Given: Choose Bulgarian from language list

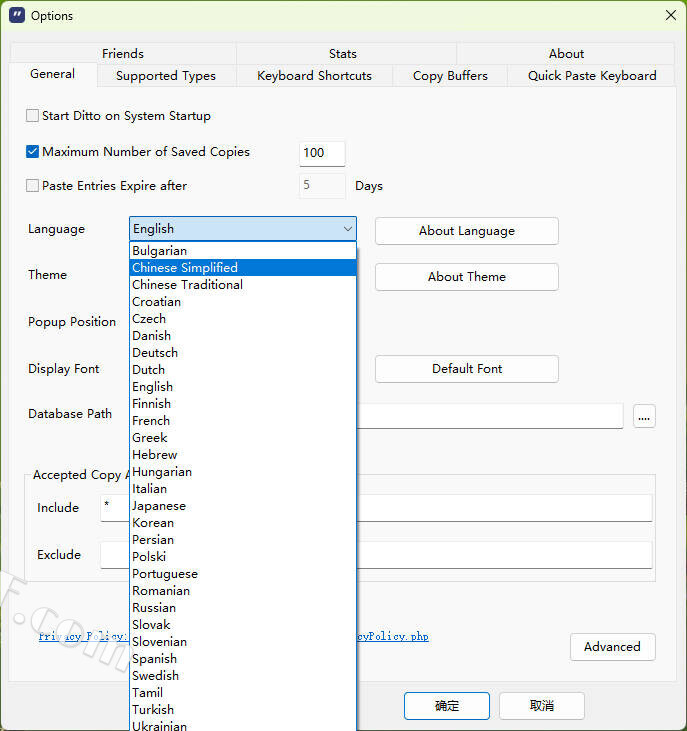Looking at the screenshot, I should coord(243,251).
